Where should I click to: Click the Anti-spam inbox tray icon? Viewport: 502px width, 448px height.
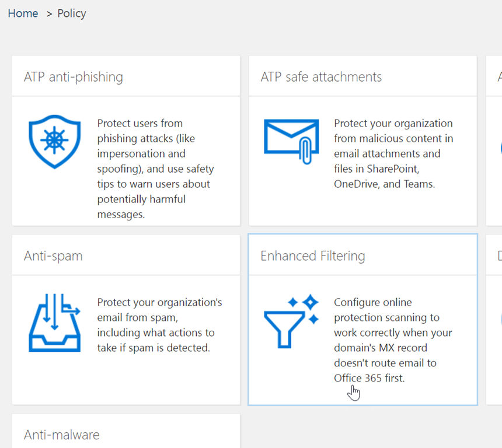[54, 321]
